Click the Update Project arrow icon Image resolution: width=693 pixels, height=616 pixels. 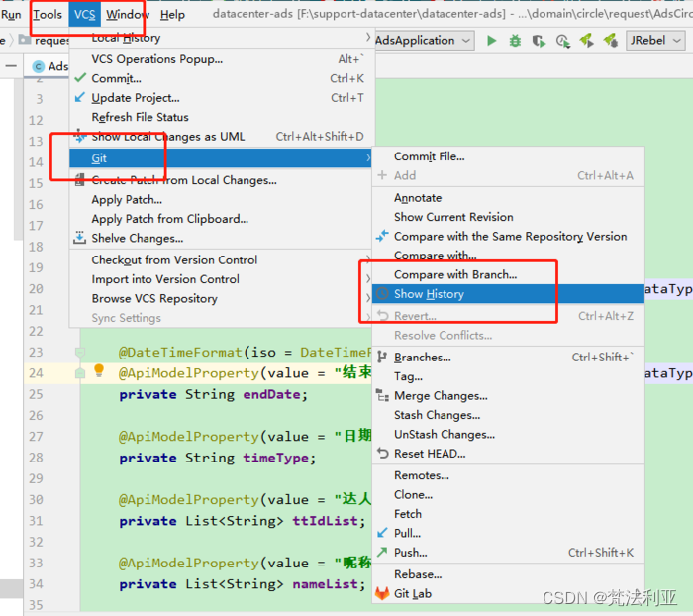coord(80,97)
